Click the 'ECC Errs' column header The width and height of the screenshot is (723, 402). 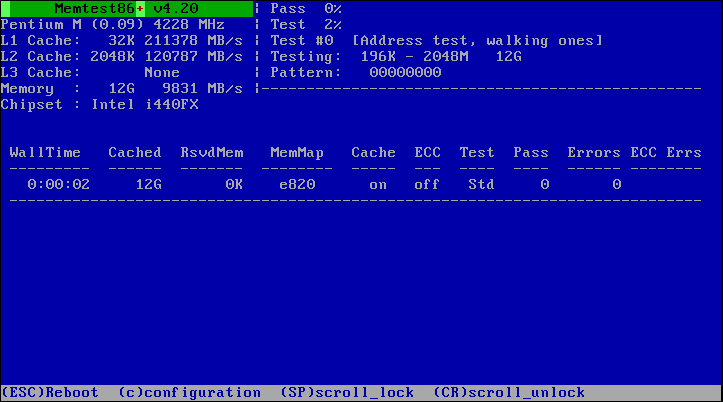pyautogui.click(x=666, y=153)
